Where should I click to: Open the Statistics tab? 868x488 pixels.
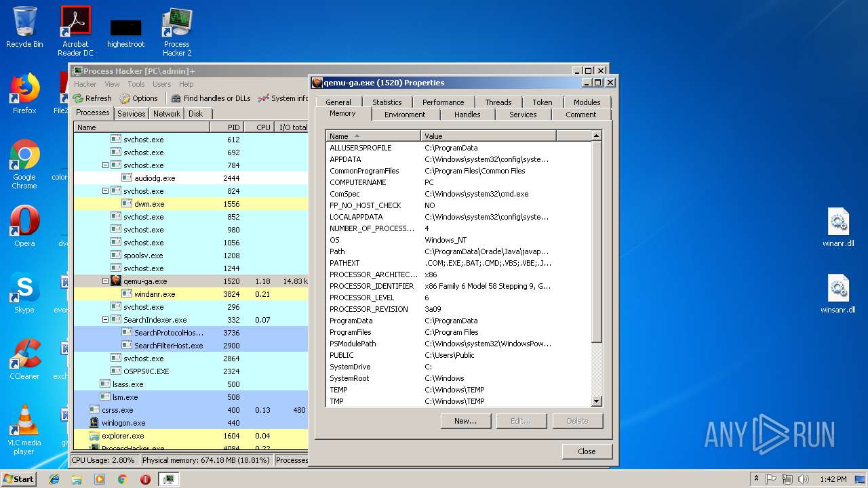tap(387, 102)
